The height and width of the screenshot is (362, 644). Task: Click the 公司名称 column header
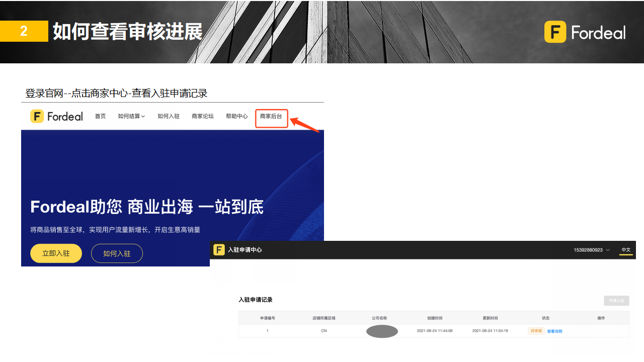coord(379,318)
